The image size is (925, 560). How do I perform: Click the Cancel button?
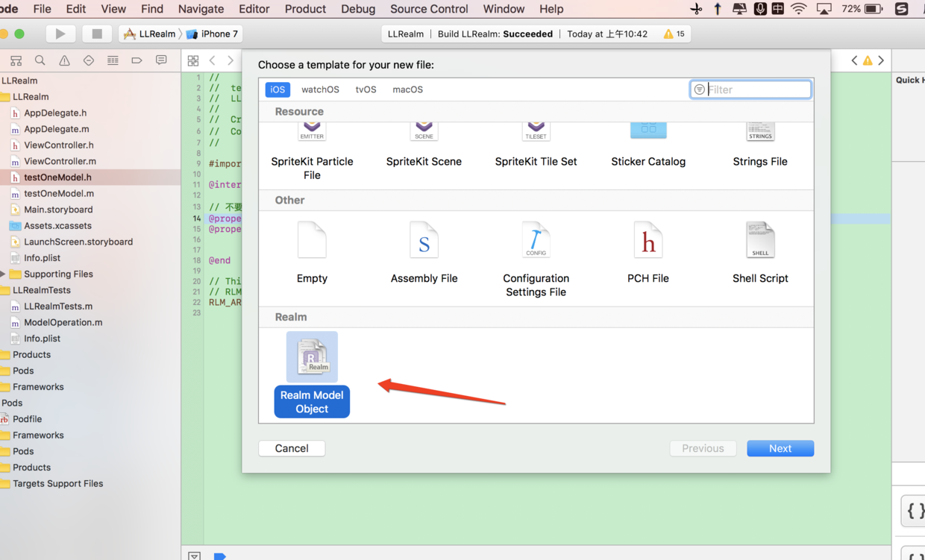(292, 448)
